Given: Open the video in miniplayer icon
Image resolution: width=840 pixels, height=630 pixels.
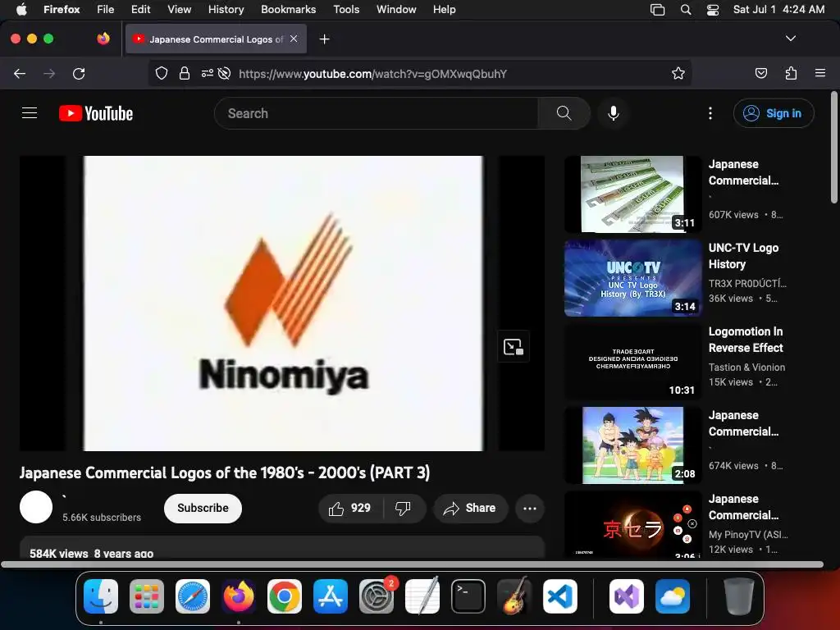Looking at the screenshot, I should [514, 347].
